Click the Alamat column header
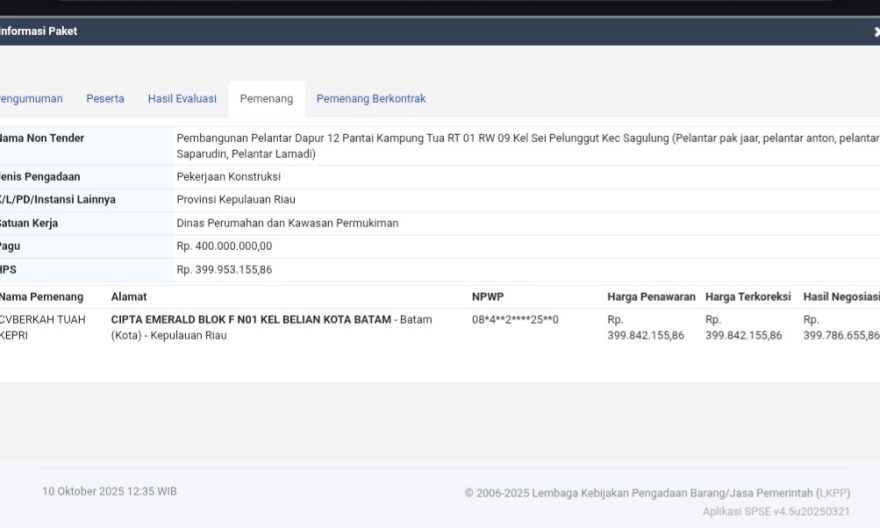Viewport: 880px width, 528px height. (129, 297)
